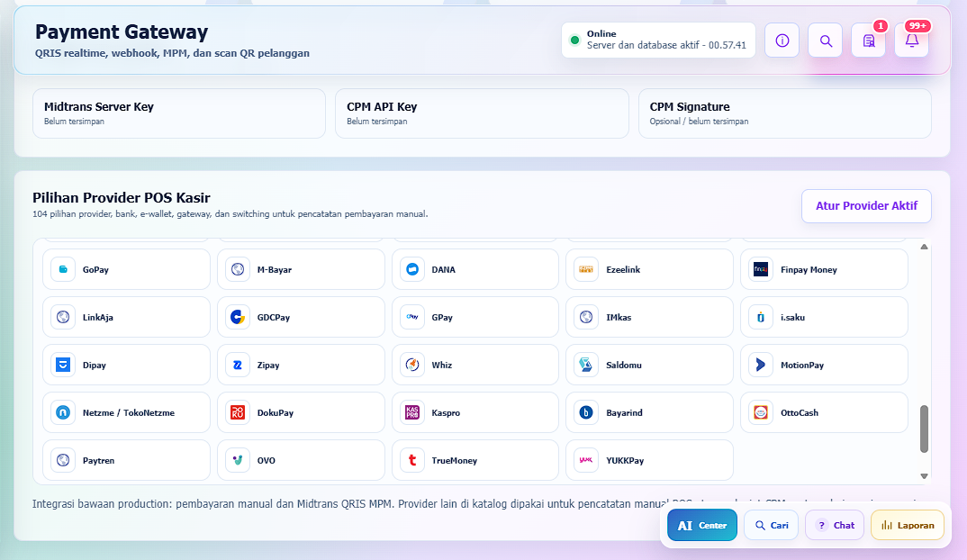This screenshot has height=560, width=967.
Task: Click the provider list scrollbar thumb
Action: click(924, 429)
